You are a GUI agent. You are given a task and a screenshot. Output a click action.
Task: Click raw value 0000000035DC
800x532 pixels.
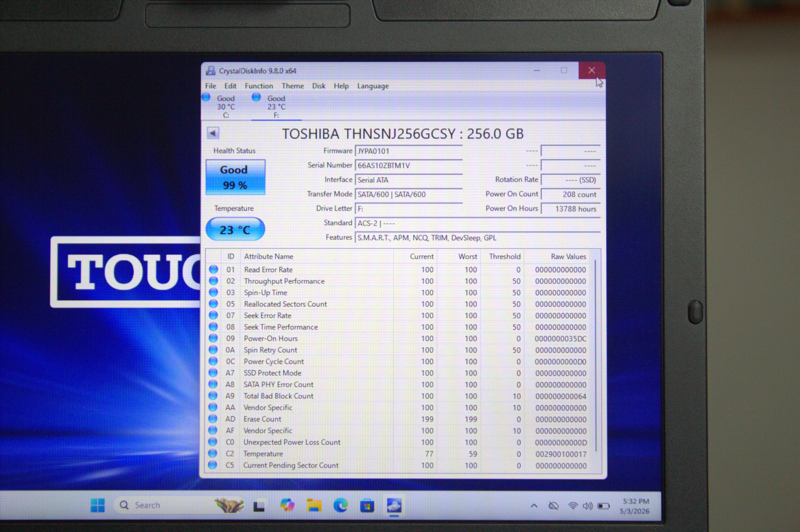click(560, 339)
